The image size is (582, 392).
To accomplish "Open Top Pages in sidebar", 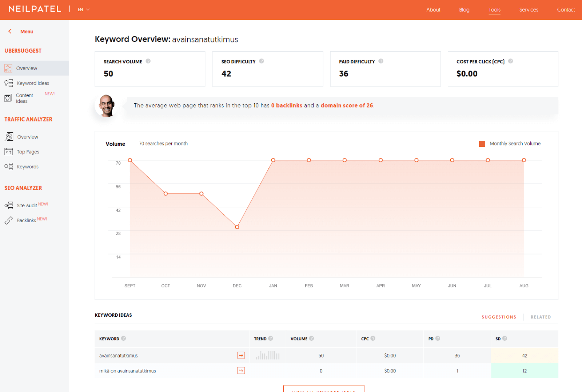I will (28, 152).
